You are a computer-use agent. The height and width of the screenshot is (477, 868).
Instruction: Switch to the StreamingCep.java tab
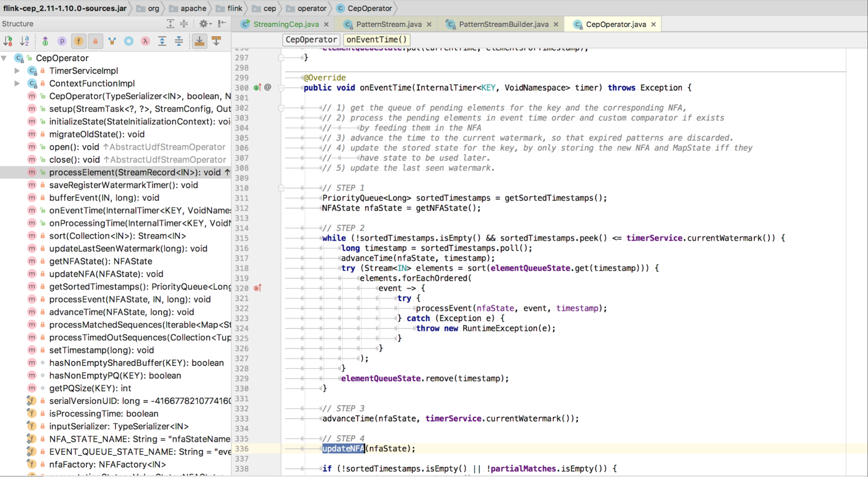coord(286,24)
